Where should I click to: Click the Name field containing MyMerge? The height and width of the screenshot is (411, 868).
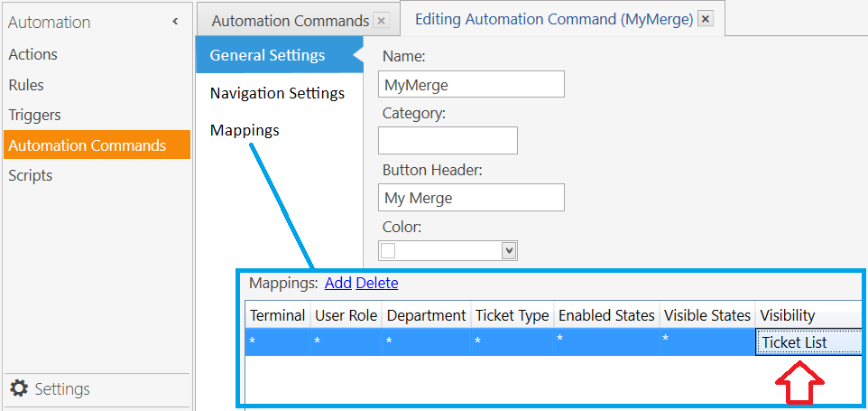click(x=471, y=84)
